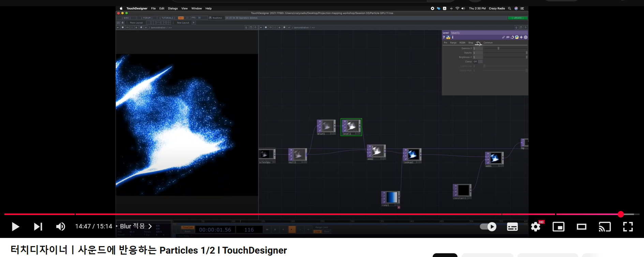Click the orange O|I button

click(x=181, y=18)
